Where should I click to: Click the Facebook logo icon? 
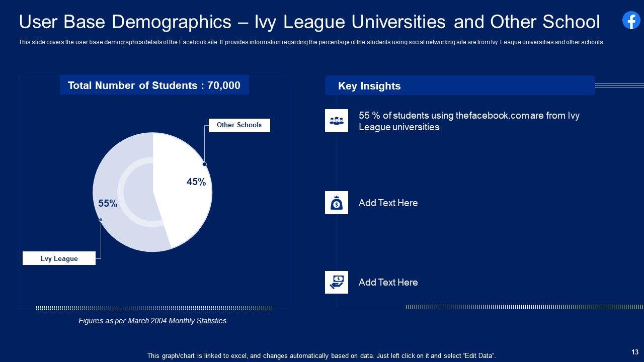coord(631,21)
